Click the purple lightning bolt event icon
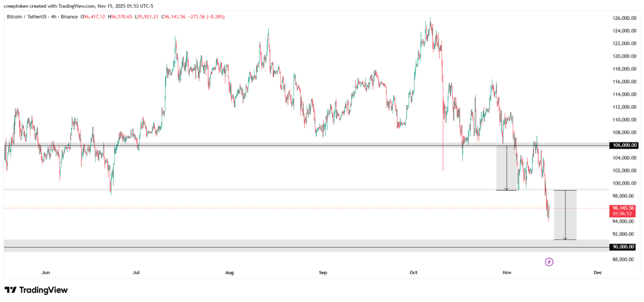 pyautogui.click(x=549, y=261)
